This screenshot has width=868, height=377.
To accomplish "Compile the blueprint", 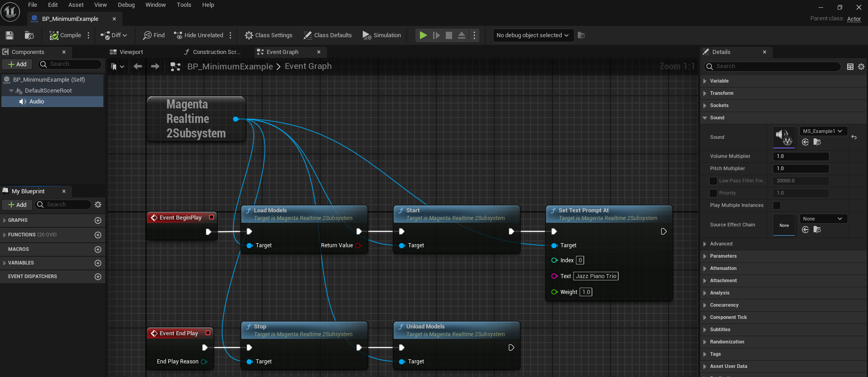I will pos(65,35).
